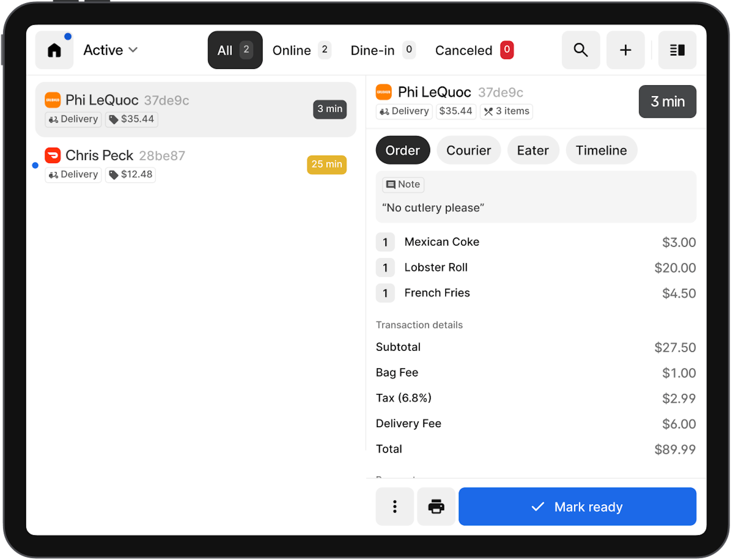The image size is (733, 560).
Task: Open the home screen icon
Action: tap(54, 50)
